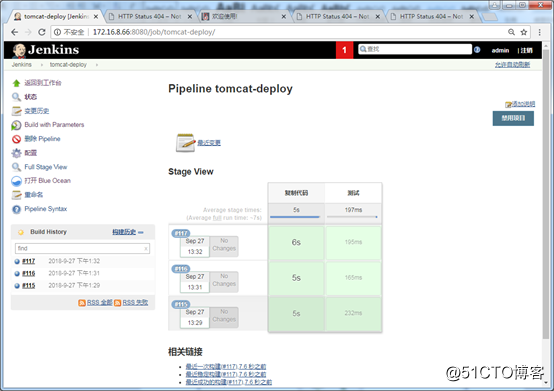Open build #117 link in history
554x391 pixels.
click(29, 261)
